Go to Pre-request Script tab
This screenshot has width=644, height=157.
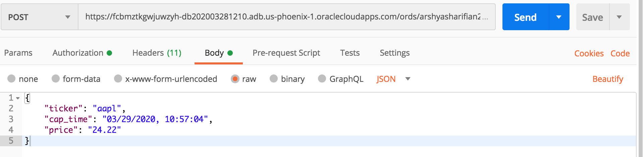tap(286, 53)
